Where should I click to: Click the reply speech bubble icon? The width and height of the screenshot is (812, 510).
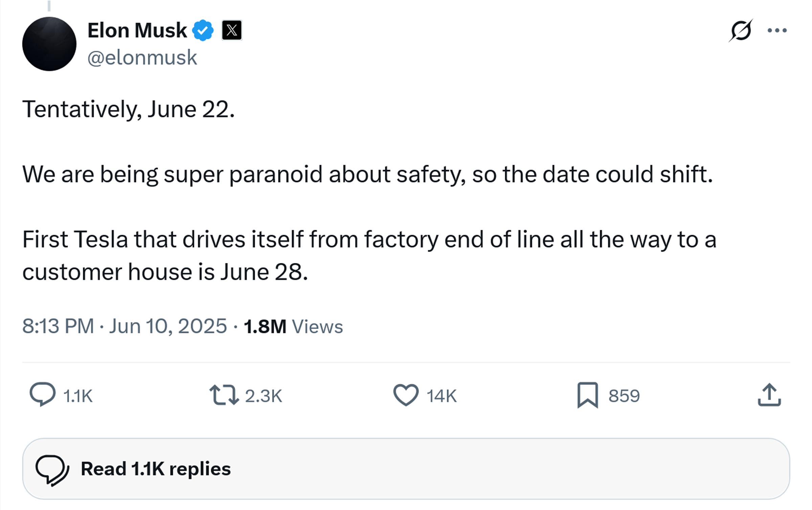click(43, 395)
